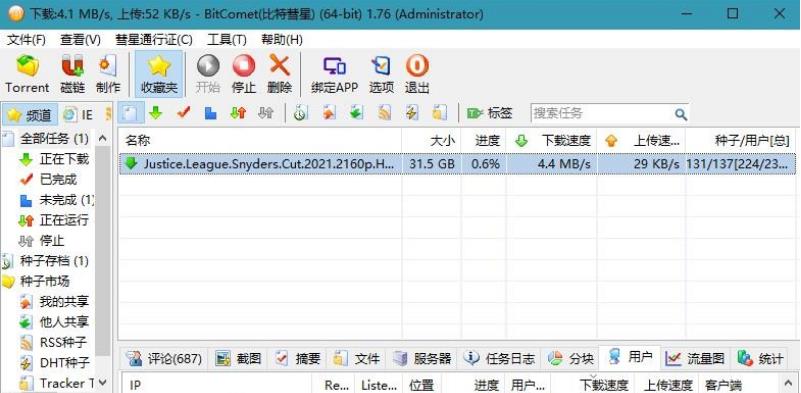The height and width of the screenshot is (393, 801).
Task: Open the 帮助(H) menu
Action: (282, 40)
